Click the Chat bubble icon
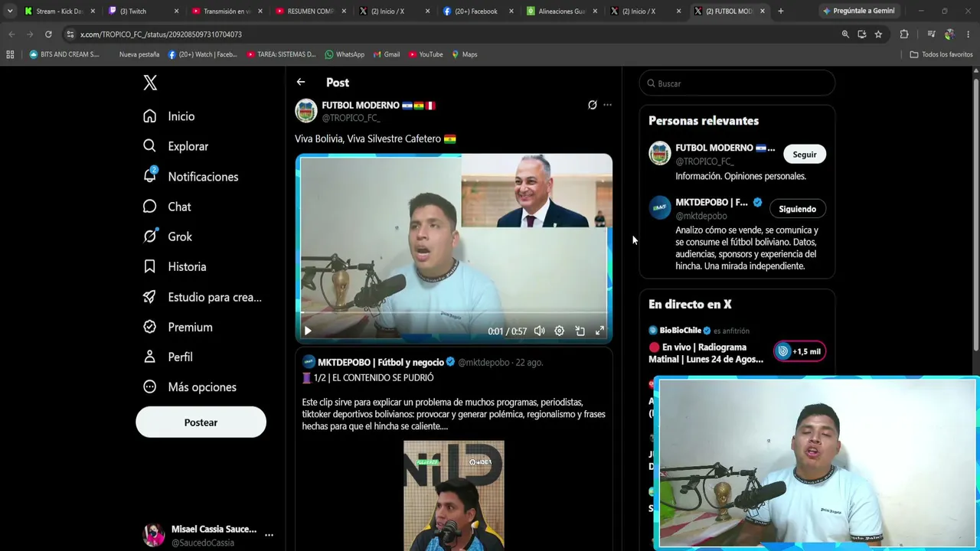980x551 pixels. pos(150,207)
